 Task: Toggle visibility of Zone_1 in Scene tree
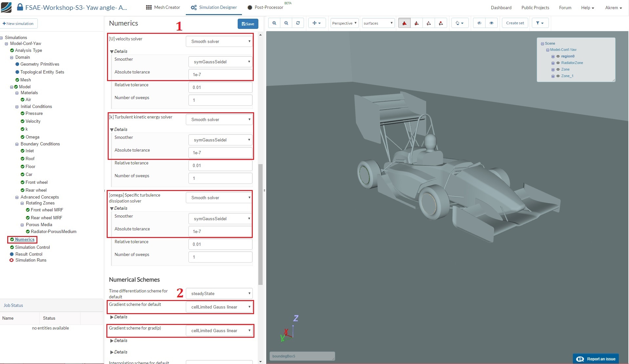pos(558,76)
